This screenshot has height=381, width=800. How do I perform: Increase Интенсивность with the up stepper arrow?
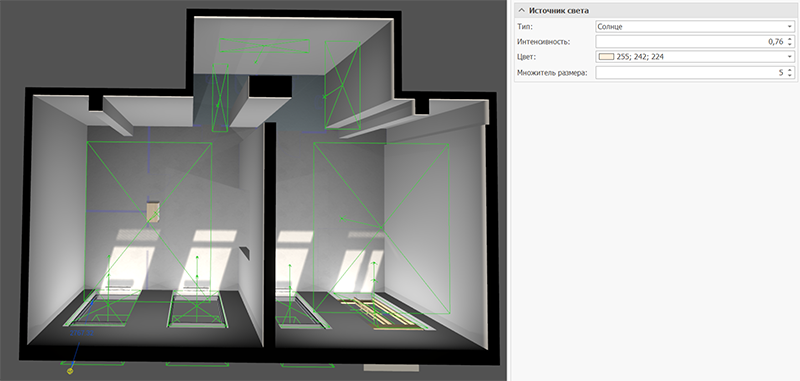790,39
